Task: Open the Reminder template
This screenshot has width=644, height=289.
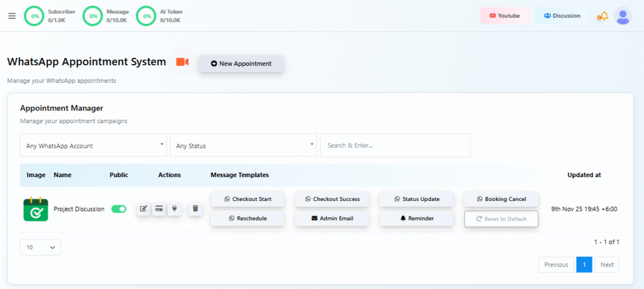Action: click(x=416, y=219)
